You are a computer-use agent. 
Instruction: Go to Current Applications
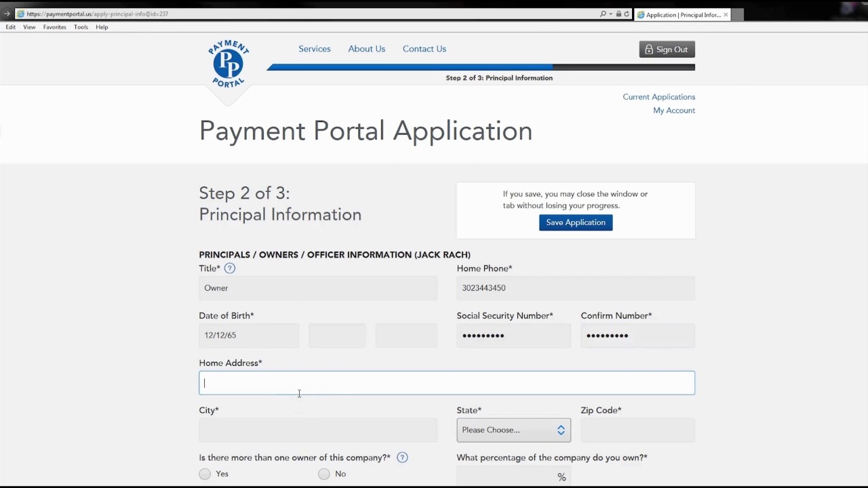(x=658, y=97)
